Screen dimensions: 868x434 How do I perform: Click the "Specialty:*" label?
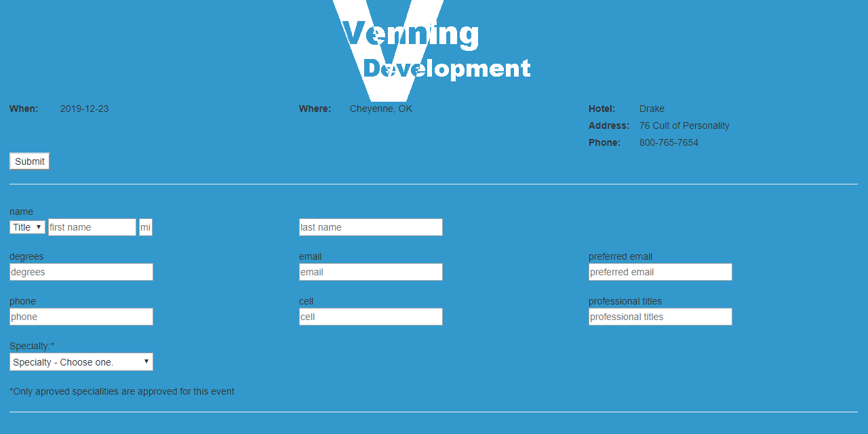click(32, 346)
